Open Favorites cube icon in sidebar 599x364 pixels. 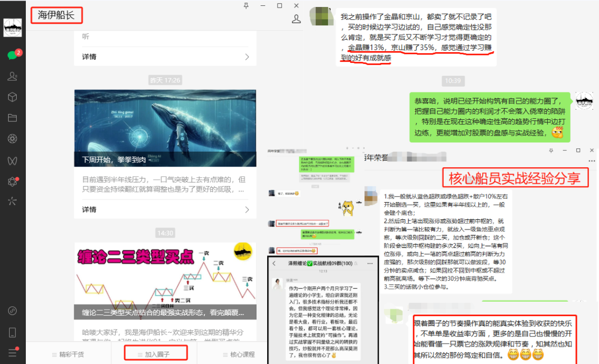click(x=12, y=97)
